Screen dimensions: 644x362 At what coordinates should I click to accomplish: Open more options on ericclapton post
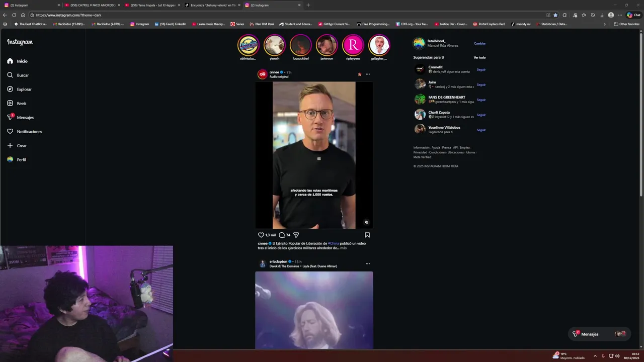coord(368,263)
